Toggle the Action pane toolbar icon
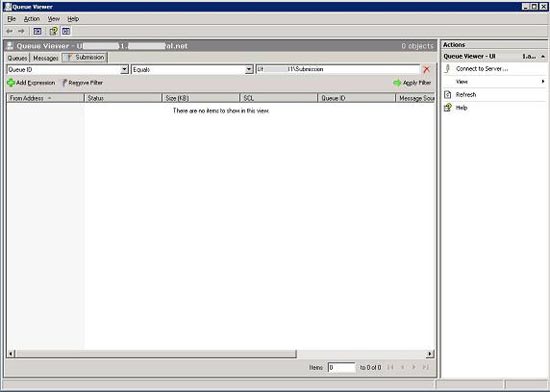The height and width of the screenshot is (392, 550). [x=66, y=31]
